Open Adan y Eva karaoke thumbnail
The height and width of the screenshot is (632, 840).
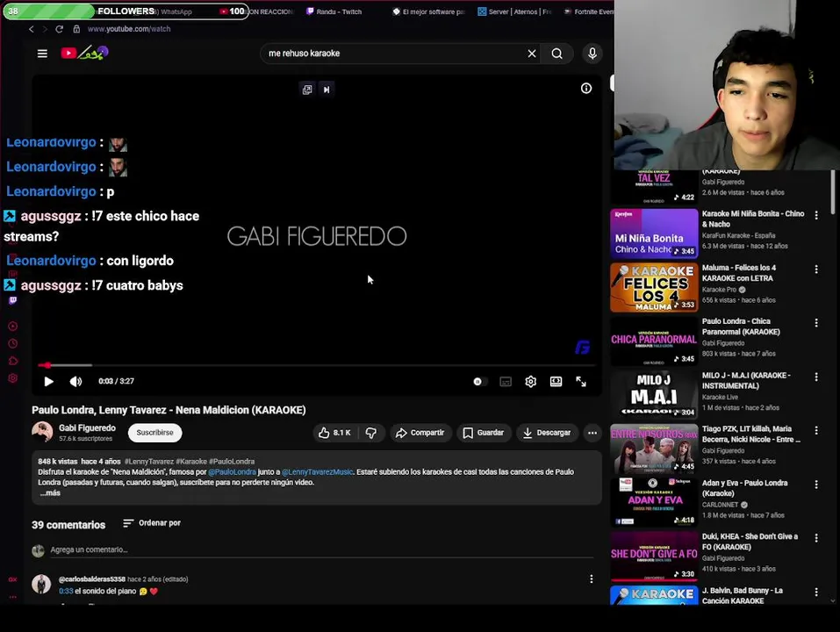pos(654,503)
